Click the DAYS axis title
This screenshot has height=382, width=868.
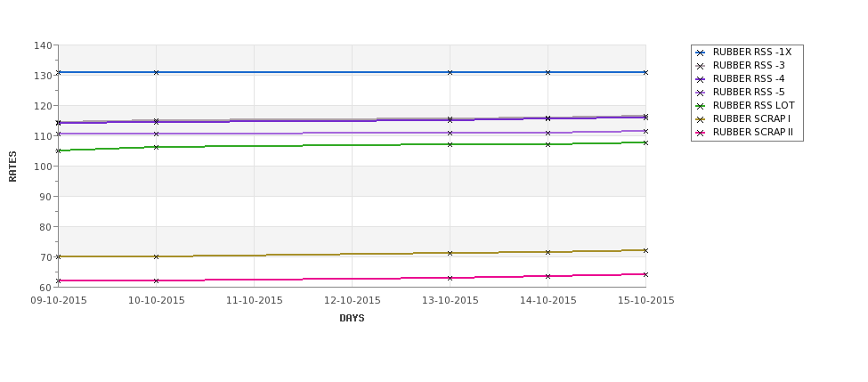point(352,319)
